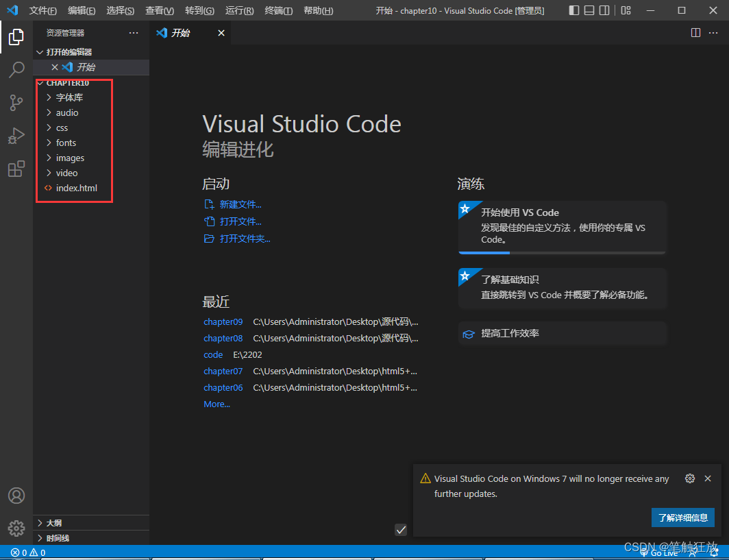Open the Source Control view
The width and height of the screenshot is (729, 560).
point(16,103)
